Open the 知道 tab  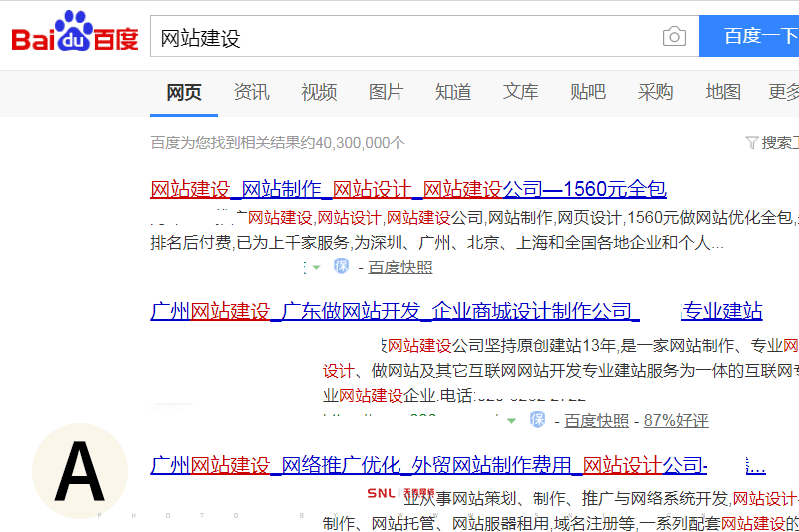453,92
